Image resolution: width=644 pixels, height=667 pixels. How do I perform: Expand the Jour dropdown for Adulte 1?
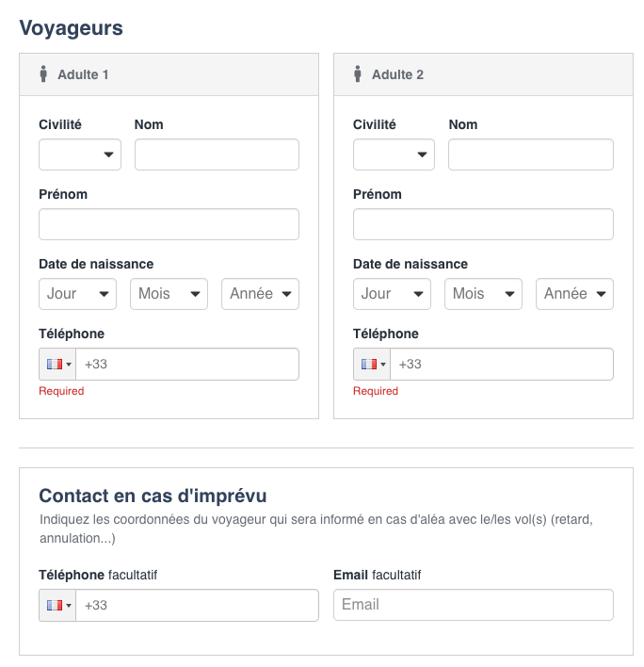[x=77, y=294]
